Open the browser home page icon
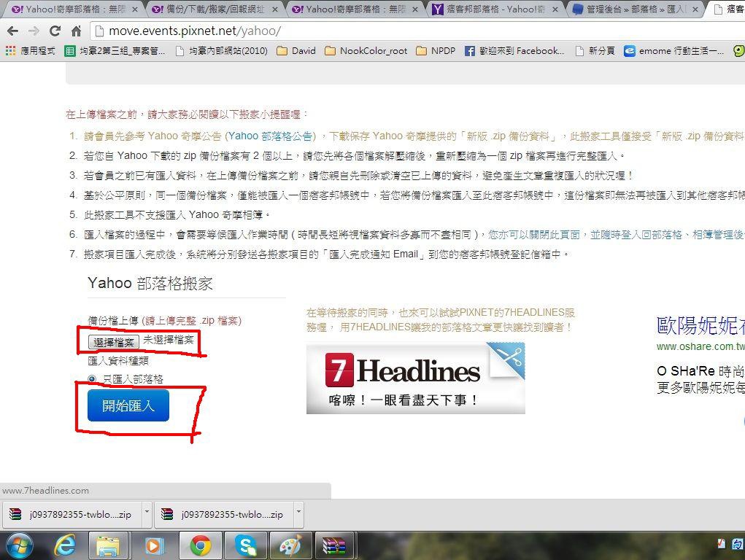 pyautogui.click(x=76, y=31)
